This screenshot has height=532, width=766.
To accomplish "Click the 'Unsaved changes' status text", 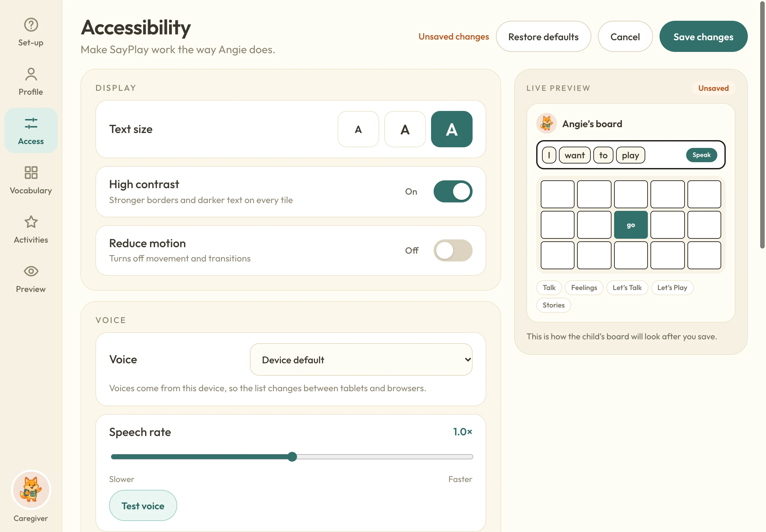I will [x=453, y=37].
